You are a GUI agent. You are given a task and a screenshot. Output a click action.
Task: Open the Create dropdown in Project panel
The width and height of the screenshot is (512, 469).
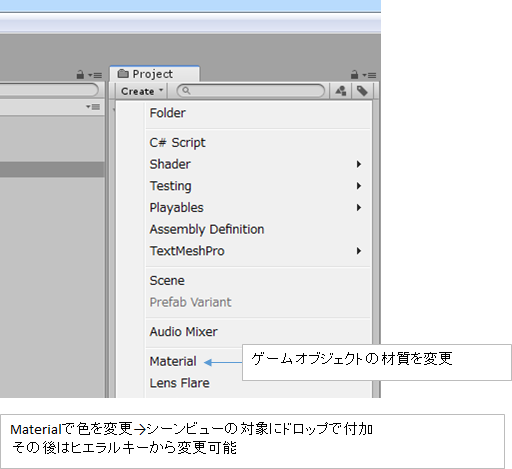pyautogui.click(x=142, y=91)
